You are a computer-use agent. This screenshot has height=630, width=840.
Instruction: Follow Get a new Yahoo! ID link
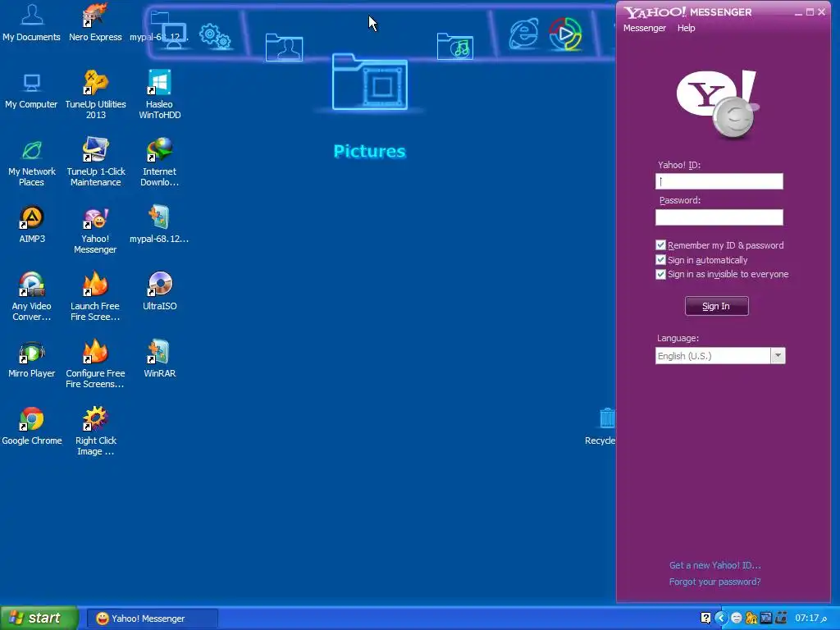[x=715, y=565]
